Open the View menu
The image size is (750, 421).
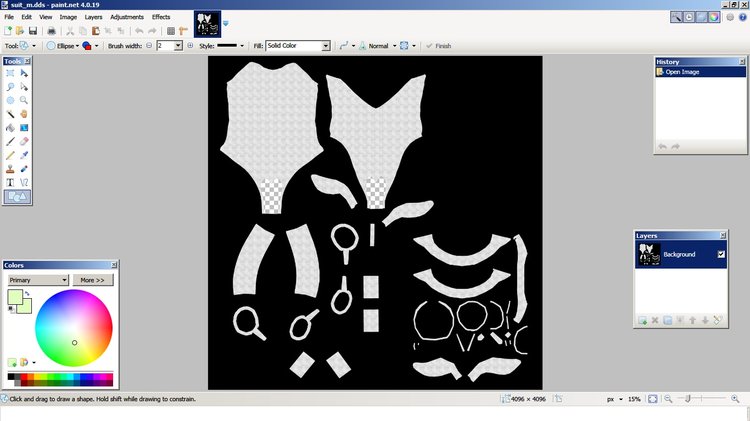45,17
